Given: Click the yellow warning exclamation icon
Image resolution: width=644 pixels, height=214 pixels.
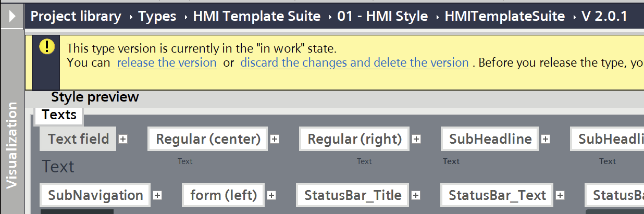Looking at the screenshot, I should click(x=46, y=46).
